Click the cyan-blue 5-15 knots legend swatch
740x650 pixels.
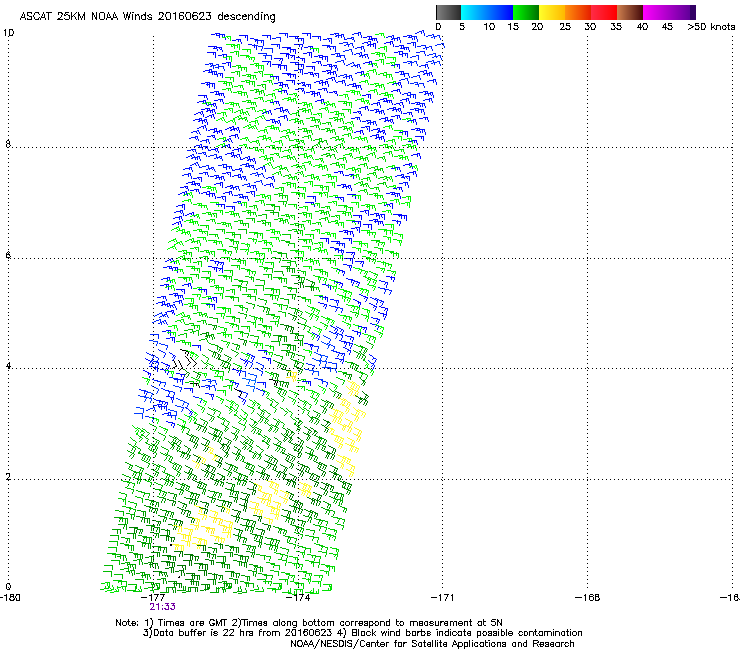(487, 12)
